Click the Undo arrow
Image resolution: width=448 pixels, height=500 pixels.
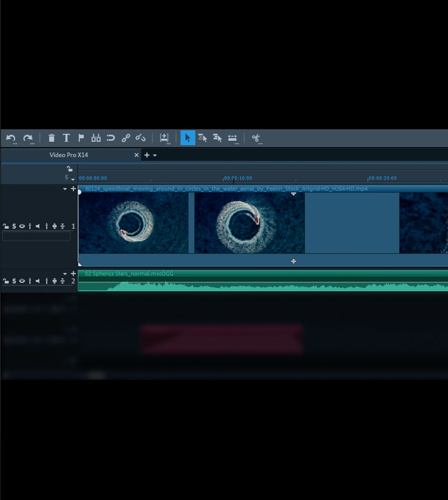[11, 137]
